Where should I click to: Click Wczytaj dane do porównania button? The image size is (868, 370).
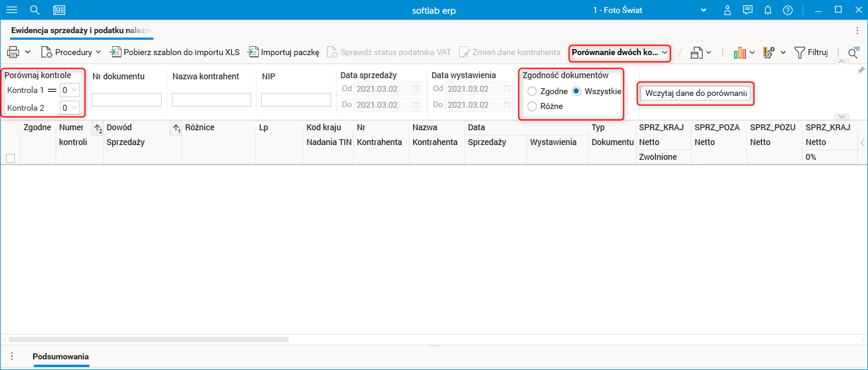(696, 94)
